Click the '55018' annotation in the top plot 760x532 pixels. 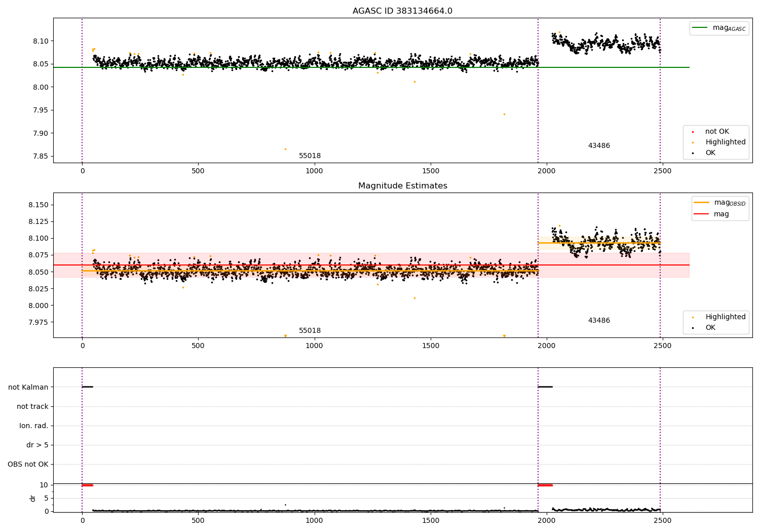[310, 156]
